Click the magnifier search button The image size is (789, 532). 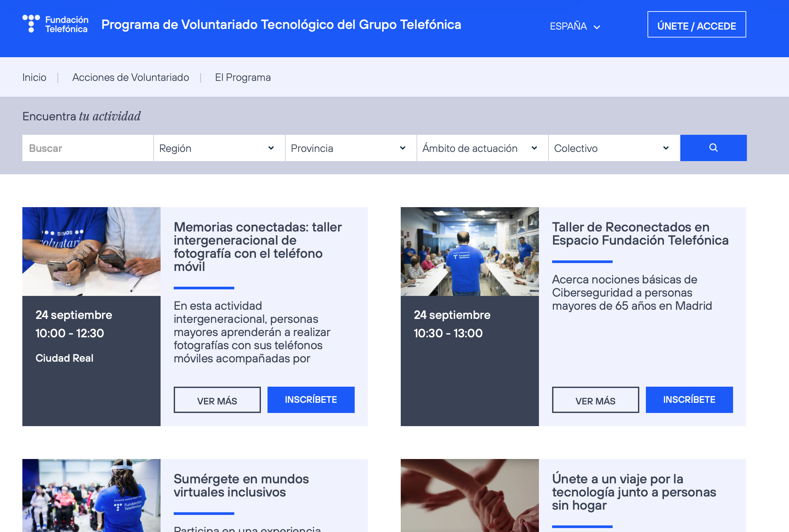coord(713,148)
